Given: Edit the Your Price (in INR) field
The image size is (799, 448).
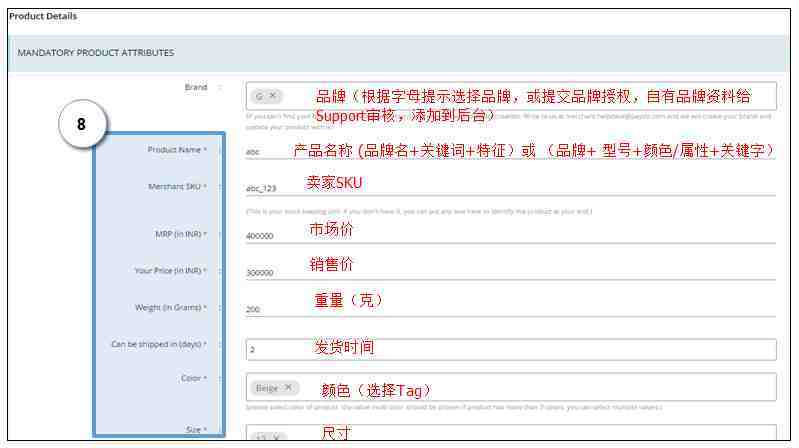Looking at the screenshot, I should [511, 272].
